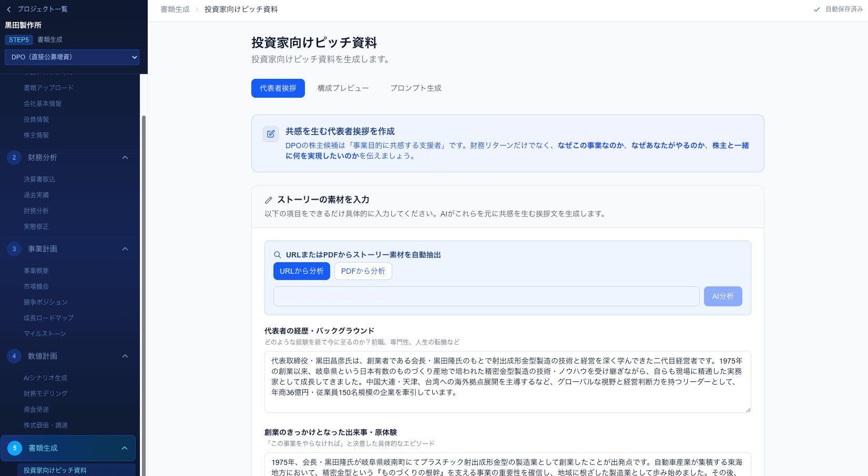
Task: Collapse the 事業計画 section
Action: 125,249
